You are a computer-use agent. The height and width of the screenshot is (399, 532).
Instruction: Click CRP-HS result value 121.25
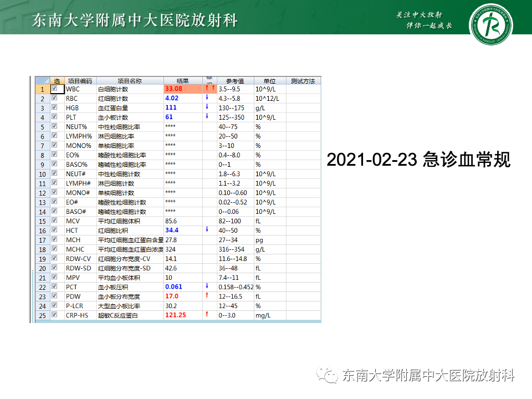point(176,315)
